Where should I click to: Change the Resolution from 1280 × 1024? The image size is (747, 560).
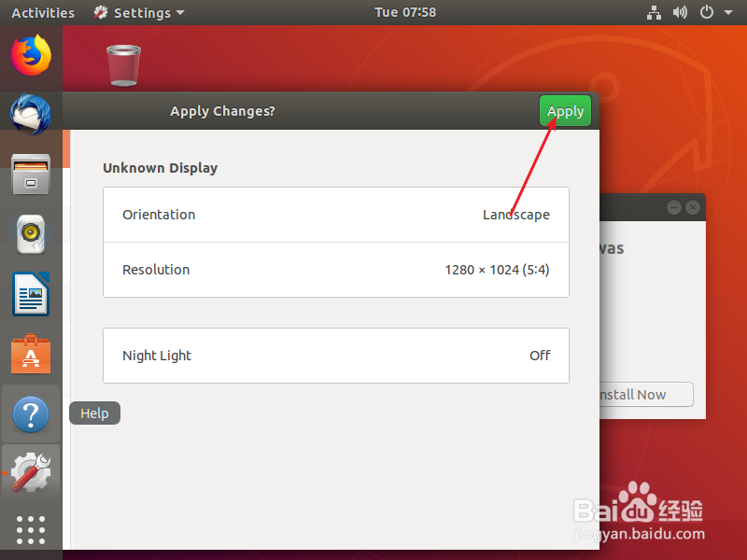point(336,270)
